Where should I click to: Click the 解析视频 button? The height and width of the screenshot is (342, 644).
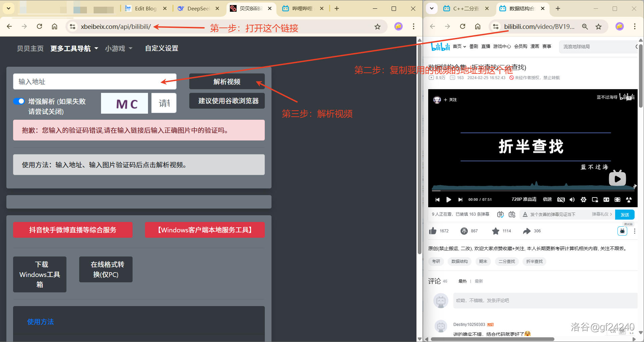point(227,81)
